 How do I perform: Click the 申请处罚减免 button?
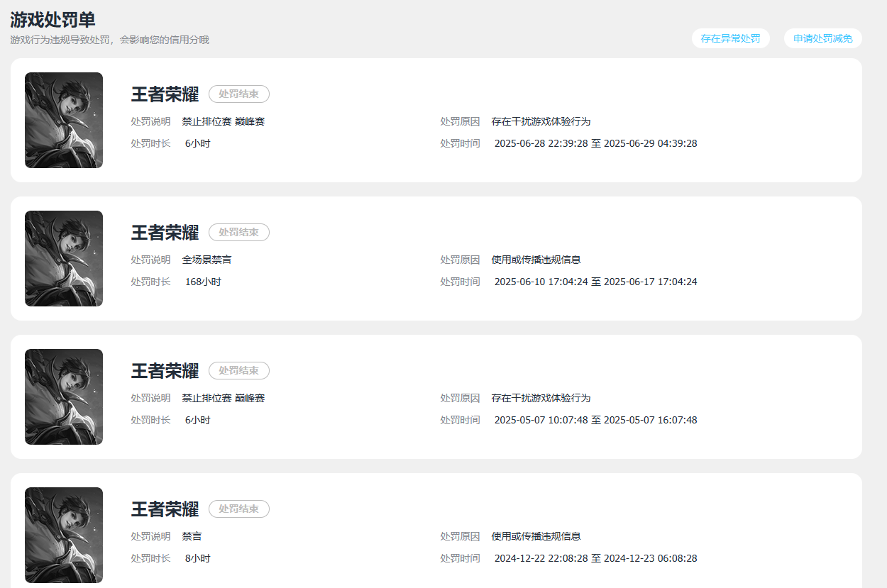click(822, 38)
